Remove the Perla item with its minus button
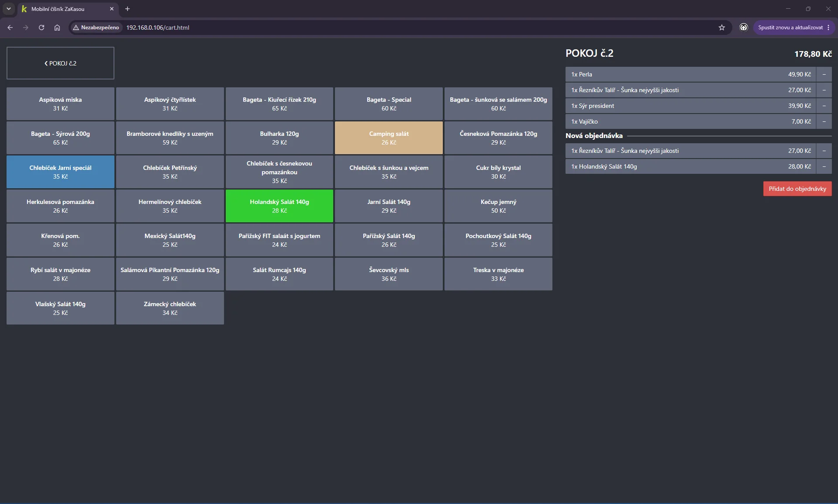The width and height of the screenshot is (838, 504). pyautogui.click(x=824, y=74)
